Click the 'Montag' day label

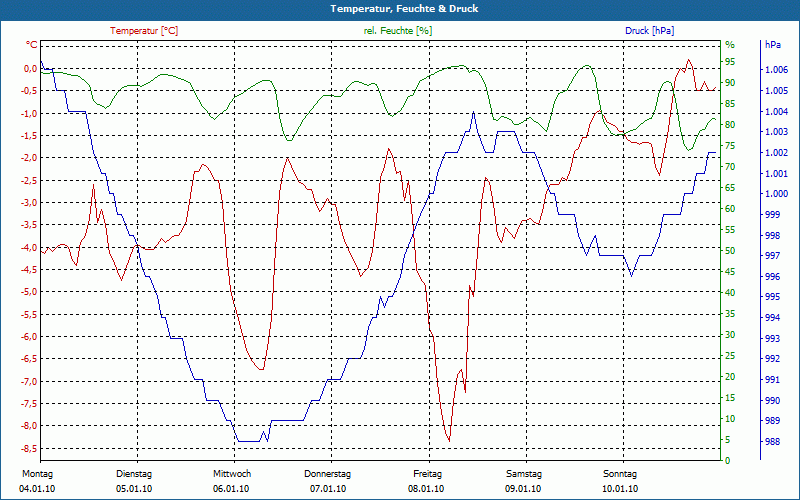click(37, 474)
